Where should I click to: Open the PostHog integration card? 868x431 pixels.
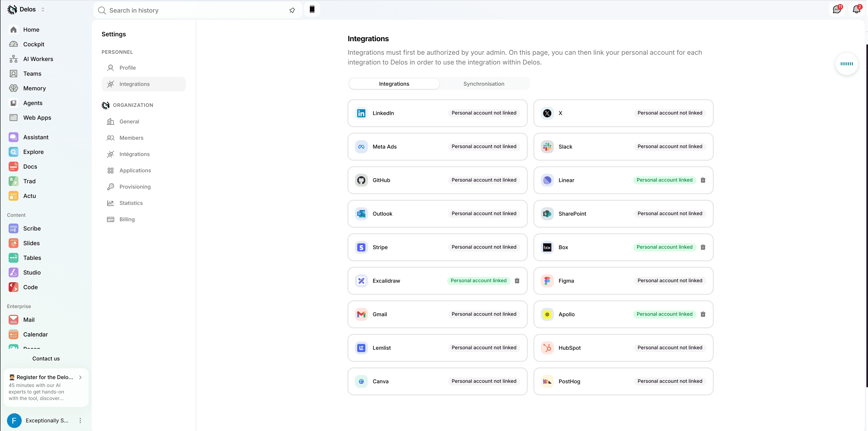coord(623,381)
